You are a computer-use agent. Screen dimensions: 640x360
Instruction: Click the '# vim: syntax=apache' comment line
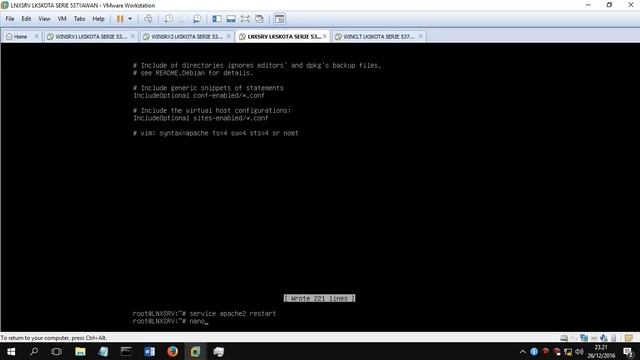[216, 133]
